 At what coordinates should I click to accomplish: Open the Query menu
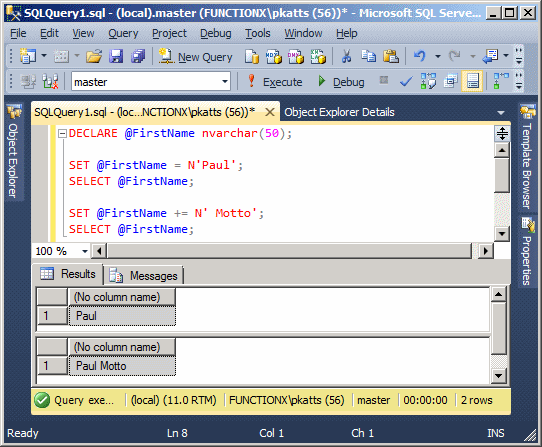(x=123, y=33)
